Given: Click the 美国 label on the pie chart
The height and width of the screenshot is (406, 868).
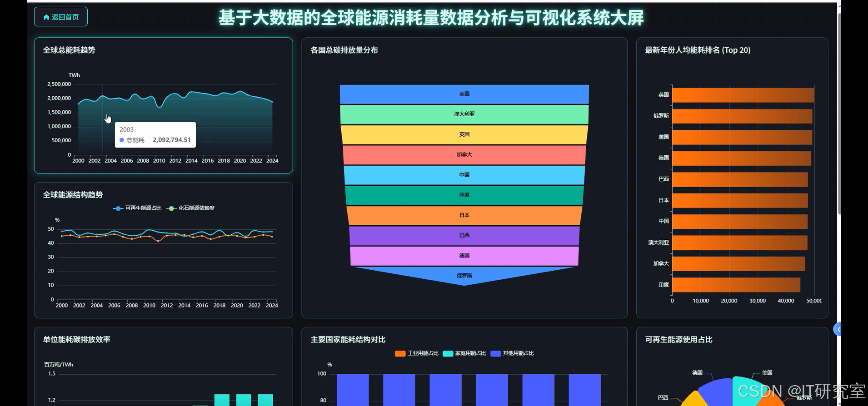Looking at the screenshot, I should pos(767,373).
